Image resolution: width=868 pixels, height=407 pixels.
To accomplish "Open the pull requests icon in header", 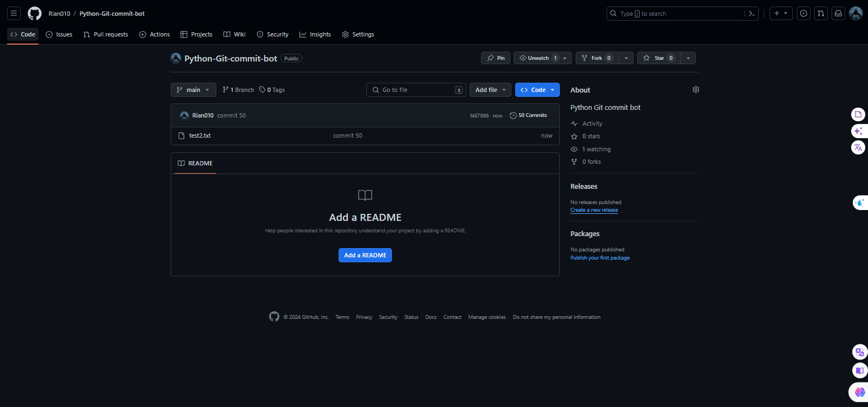I will 821,14.
